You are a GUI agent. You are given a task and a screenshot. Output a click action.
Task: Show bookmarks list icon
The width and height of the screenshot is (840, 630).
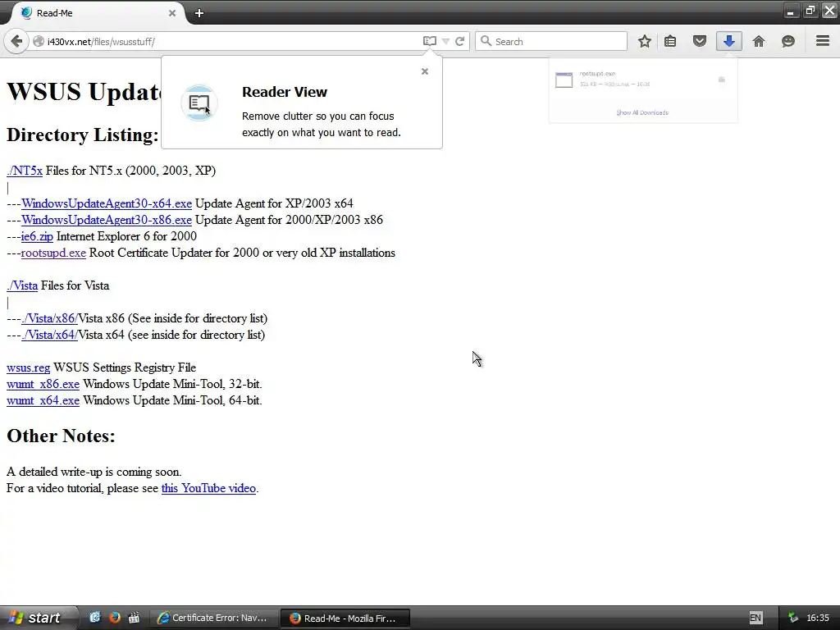coord(670,41)
